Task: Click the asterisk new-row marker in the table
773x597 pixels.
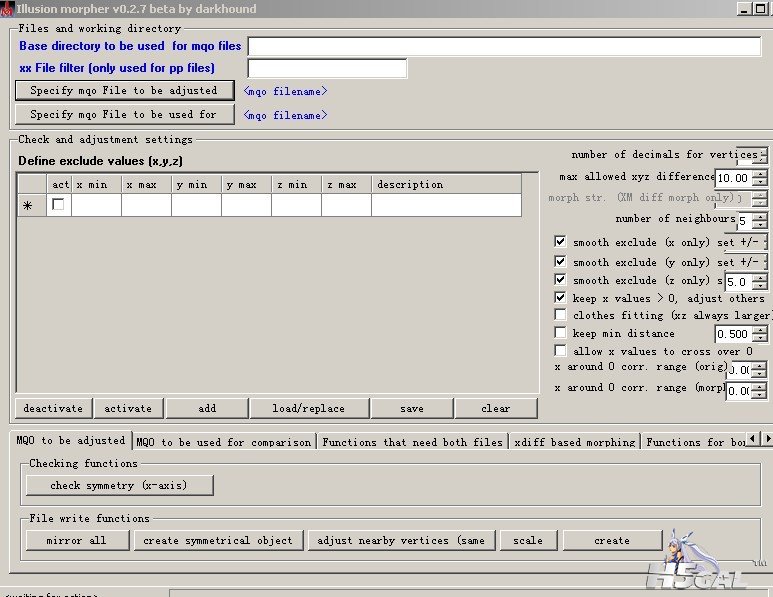Action: 27,205
